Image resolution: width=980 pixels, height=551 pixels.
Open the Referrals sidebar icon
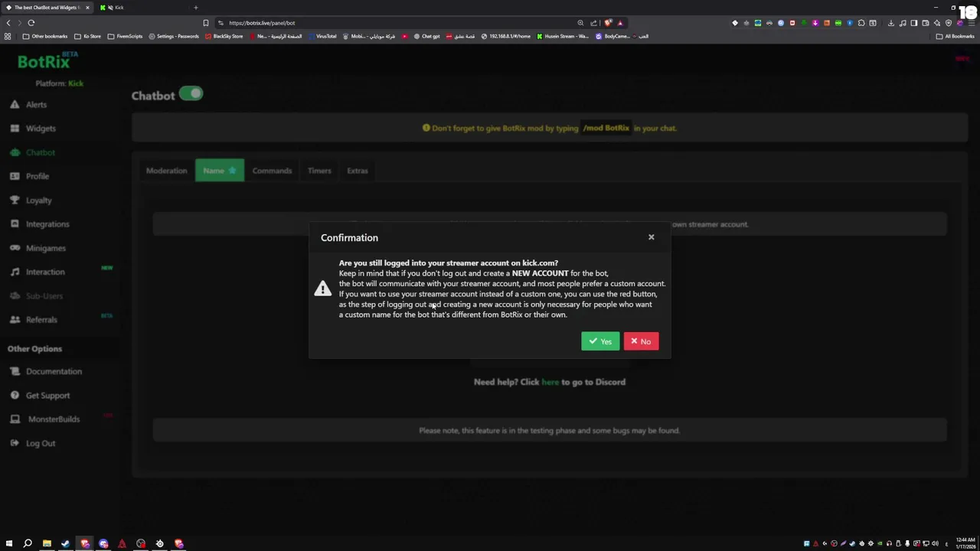point(15,320)
